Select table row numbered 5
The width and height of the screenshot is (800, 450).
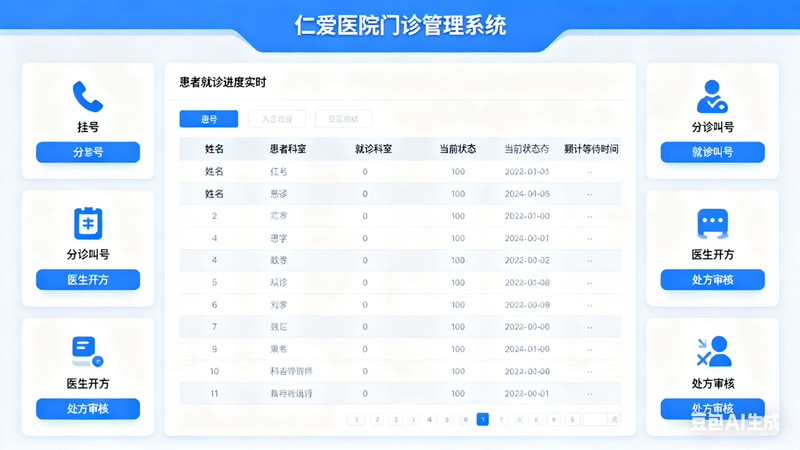click(400, 283)
